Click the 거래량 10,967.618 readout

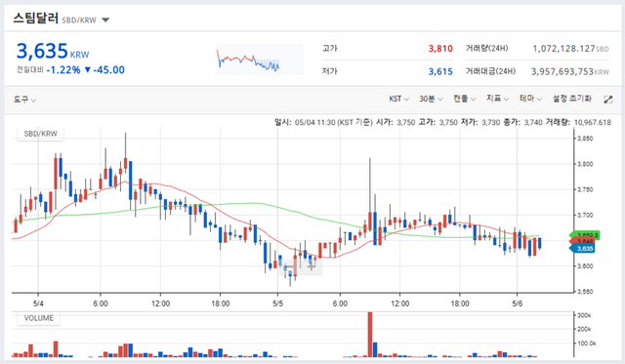(578, 122)
